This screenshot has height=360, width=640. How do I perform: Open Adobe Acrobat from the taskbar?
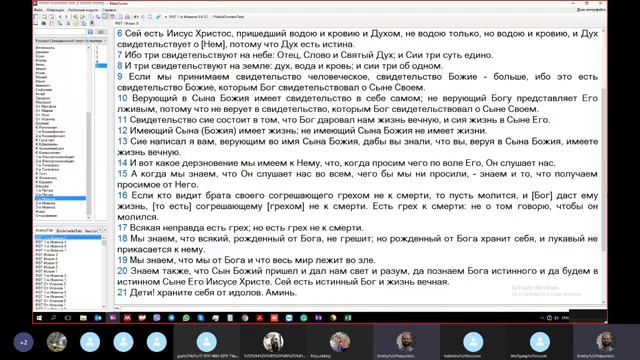tap(260, 318)
